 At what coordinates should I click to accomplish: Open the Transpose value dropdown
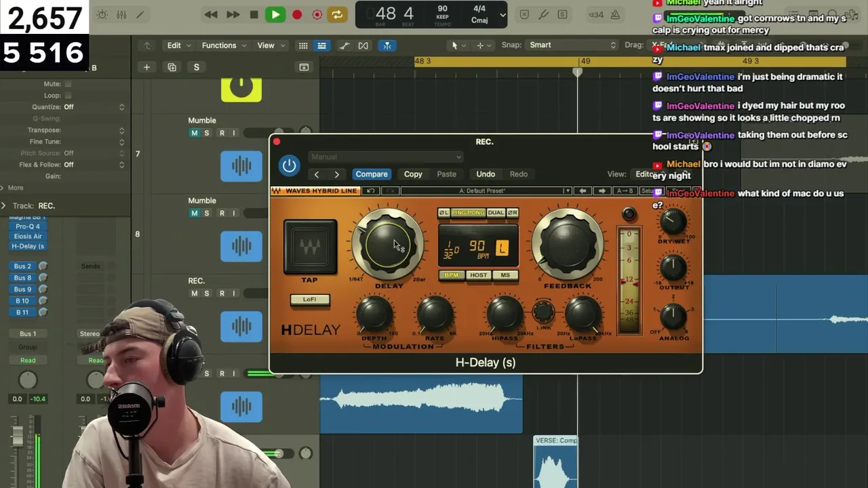click(x=94, y=130)
